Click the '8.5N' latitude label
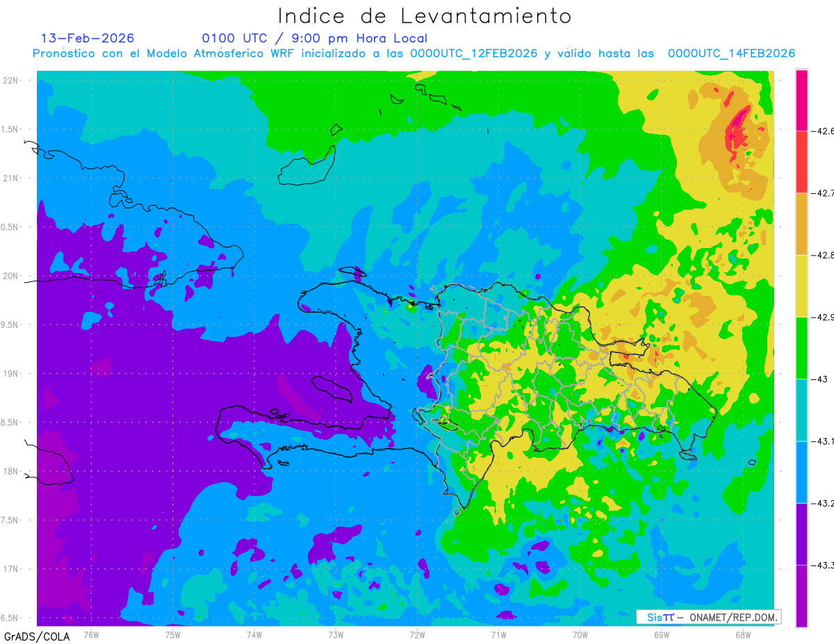Screen dimensions: 834x644 [x=10, y=422]
